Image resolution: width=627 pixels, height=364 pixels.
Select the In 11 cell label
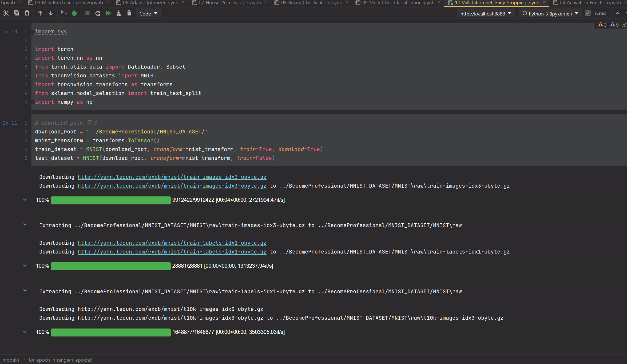click(x=10, y=123)
